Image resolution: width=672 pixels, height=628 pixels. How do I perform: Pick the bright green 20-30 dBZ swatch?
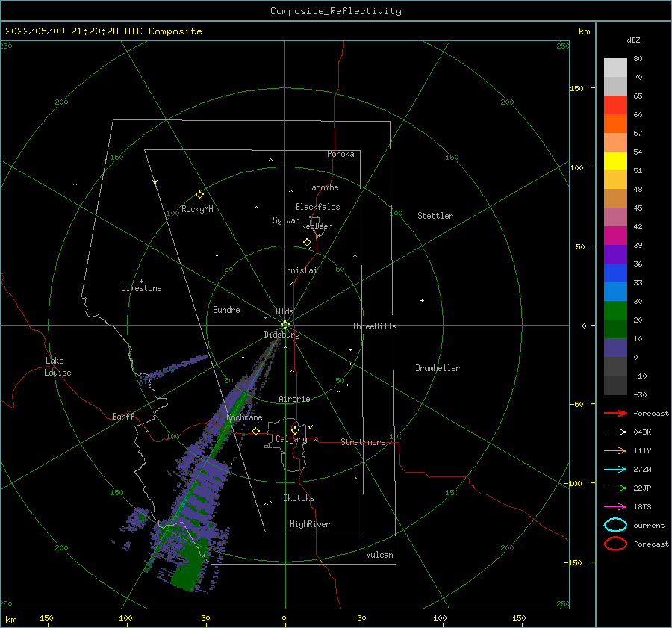(615, 311)
